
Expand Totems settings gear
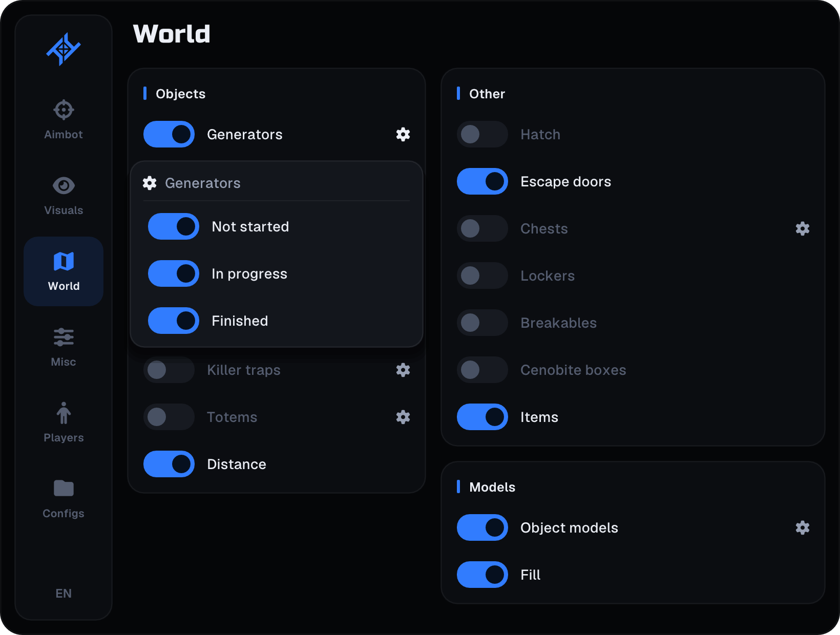(403, 417)
